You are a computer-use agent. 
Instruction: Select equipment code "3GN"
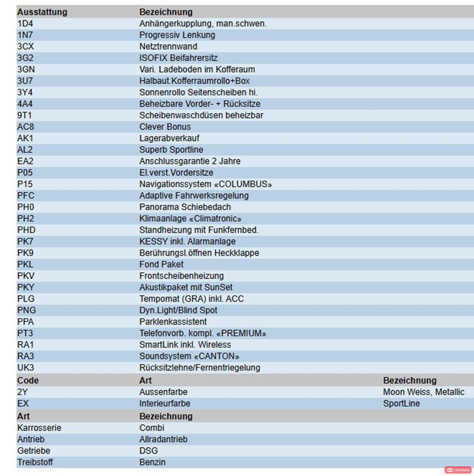pyautogui.click(x=26, y=69)
